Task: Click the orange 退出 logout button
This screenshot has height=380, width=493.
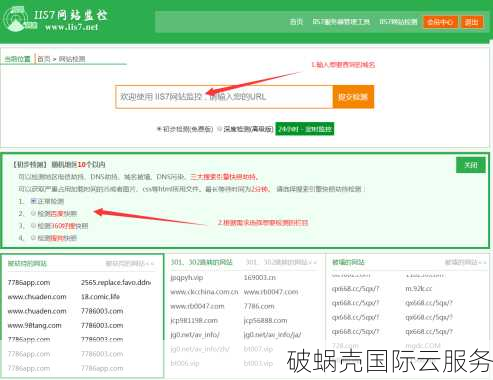Action: pos(472,22)
